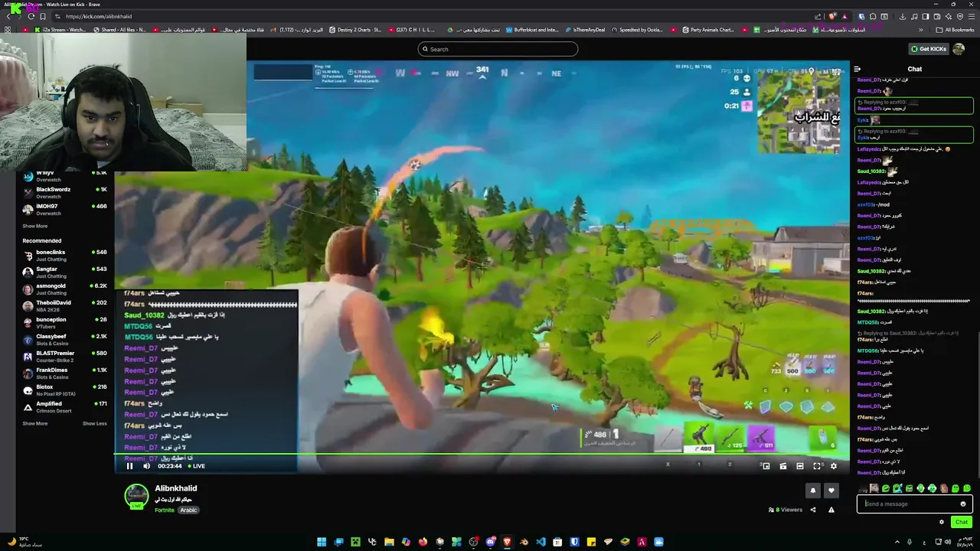This screenshot has height=551, width=980.
Task: Expand Show More under Recommended
Action: 34,423
